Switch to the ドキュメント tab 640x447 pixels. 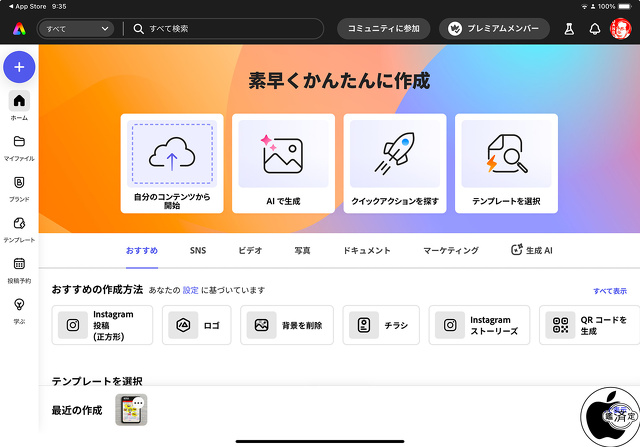[x=367, y=251]
